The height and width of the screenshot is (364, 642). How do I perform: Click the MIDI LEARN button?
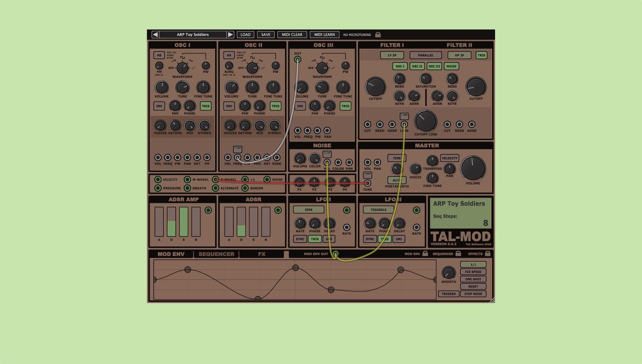click(x=324, y=34)
